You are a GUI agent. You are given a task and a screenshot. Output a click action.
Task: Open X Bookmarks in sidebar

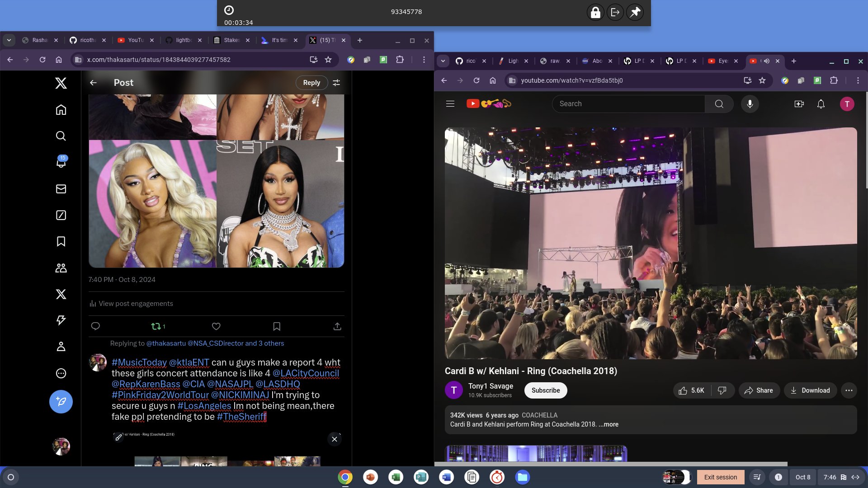point(61,241)
